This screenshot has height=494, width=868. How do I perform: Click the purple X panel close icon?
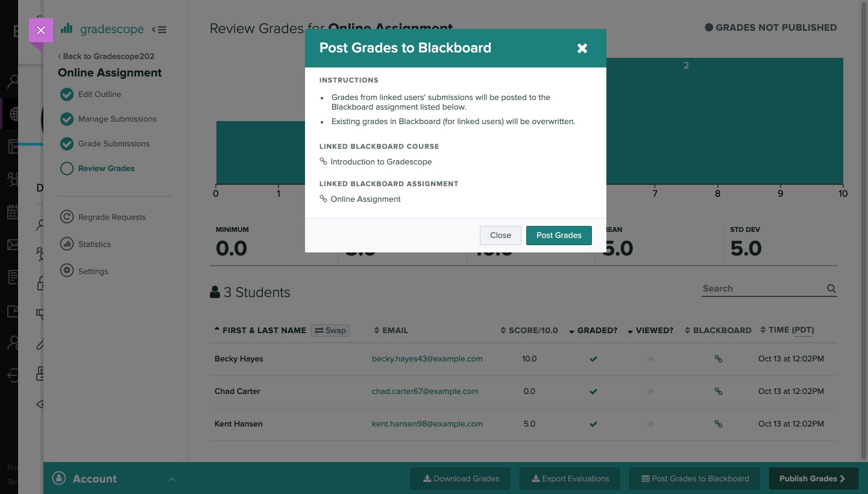tap(41, 30)
